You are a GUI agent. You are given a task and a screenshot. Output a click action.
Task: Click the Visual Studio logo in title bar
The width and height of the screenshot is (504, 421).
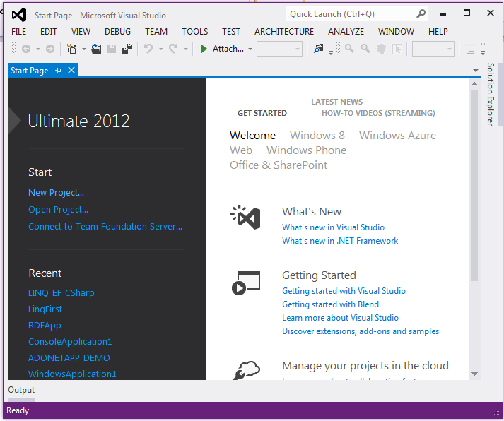tap(19, 15)
